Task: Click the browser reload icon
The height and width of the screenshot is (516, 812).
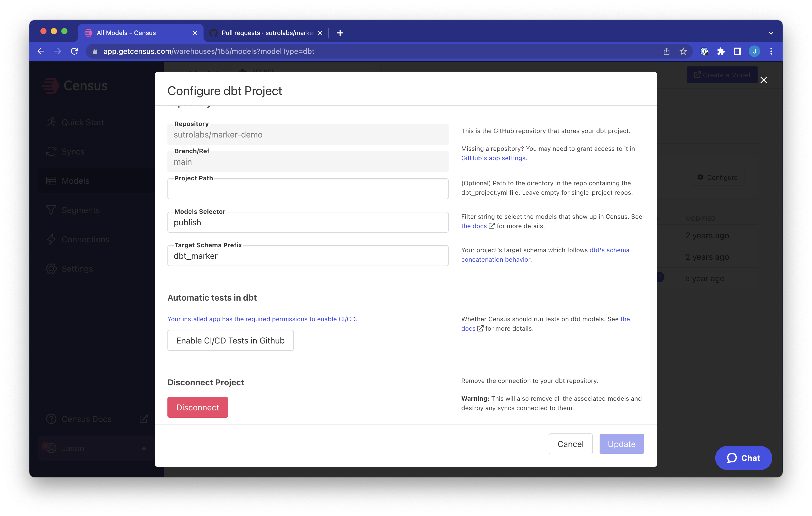Action: click(75, 51)
